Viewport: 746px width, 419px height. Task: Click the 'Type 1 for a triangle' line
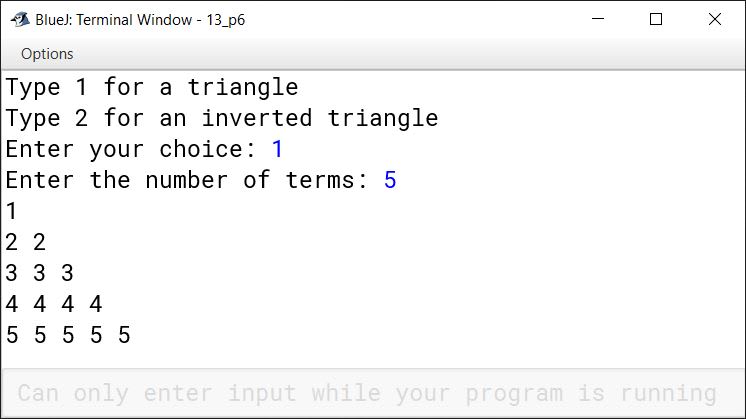pos(152,88)
